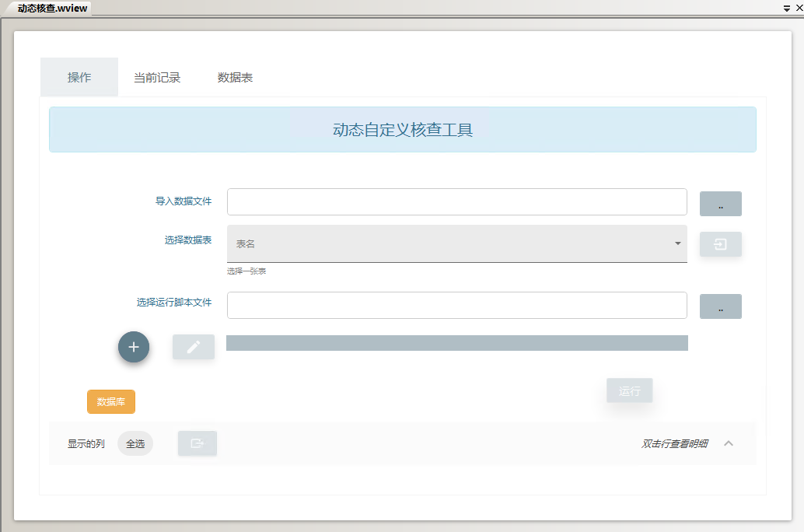804x532 pixels.
Task: Collapse panel with the up chevron
Action: [728, 443]
